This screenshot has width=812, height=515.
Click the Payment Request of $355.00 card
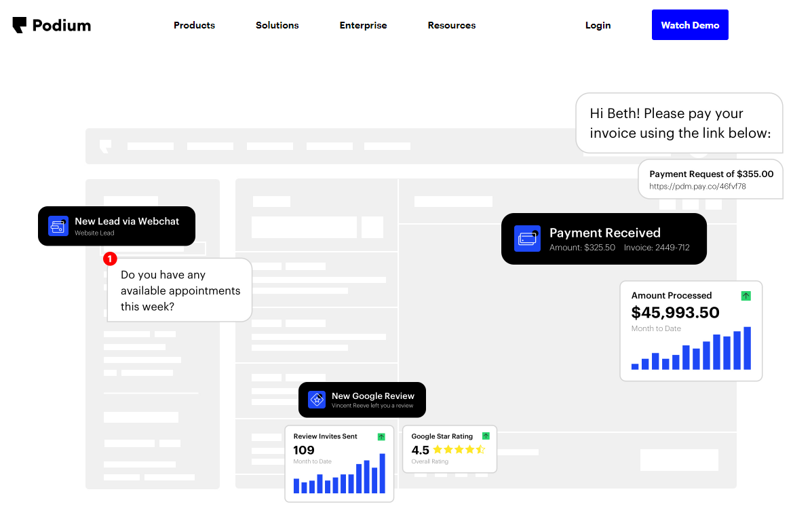point(710,178)
